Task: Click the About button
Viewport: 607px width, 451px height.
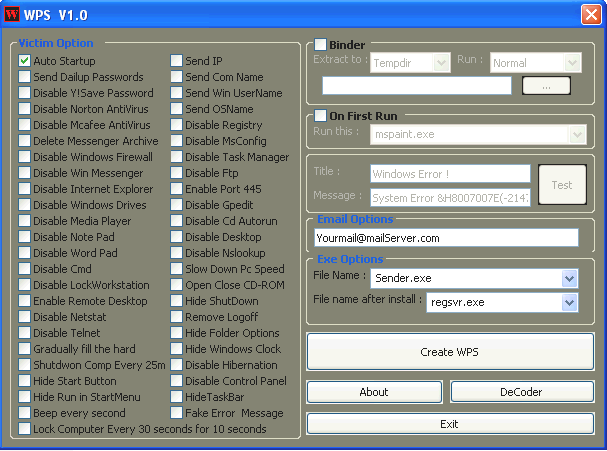Action: pos(374,392)
